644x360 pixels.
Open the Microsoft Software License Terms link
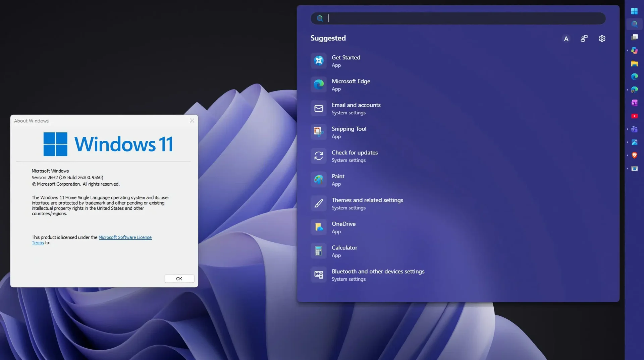click(x=125, y=237)
